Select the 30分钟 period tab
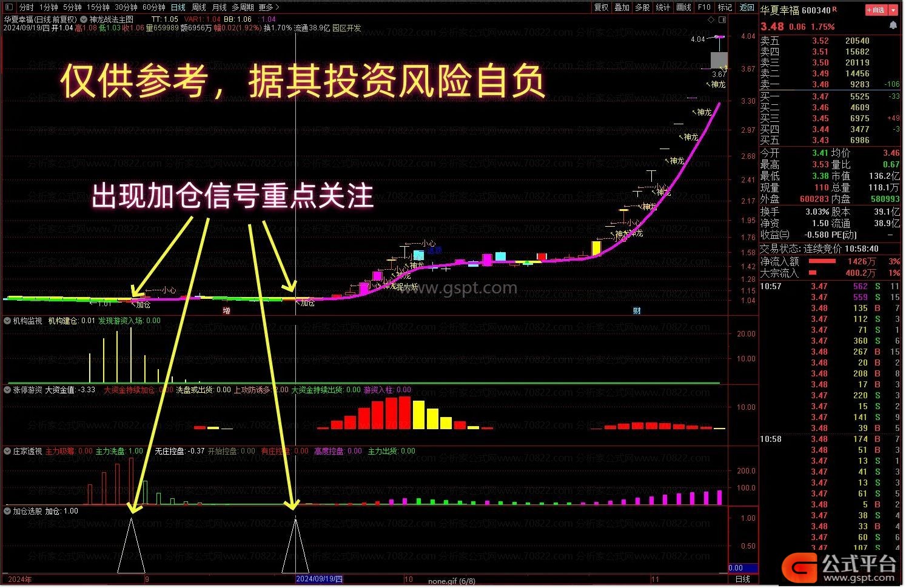 [126, 7]
